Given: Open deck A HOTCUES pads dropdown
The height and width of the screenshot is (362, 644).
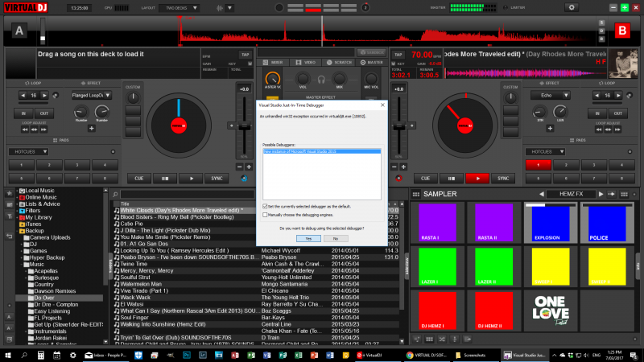Looking at the screenshot, I should 29,152.
